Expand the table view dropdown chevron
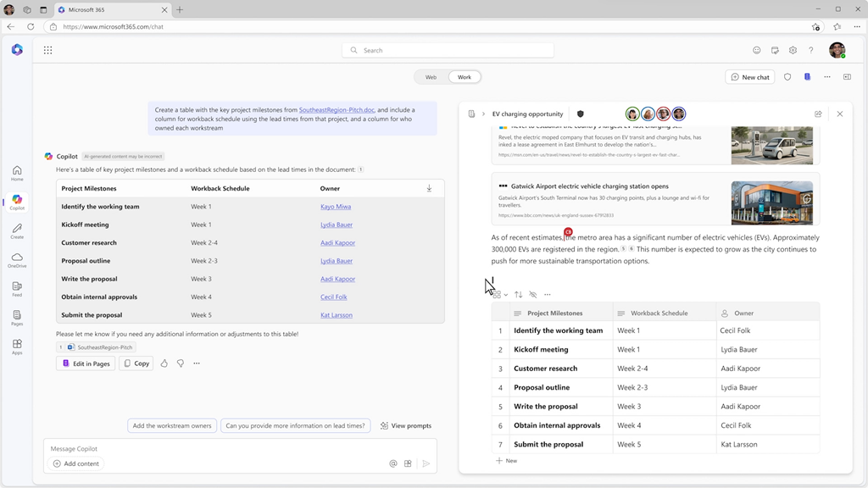Screen dimensions: 868x488 (506, 295)
